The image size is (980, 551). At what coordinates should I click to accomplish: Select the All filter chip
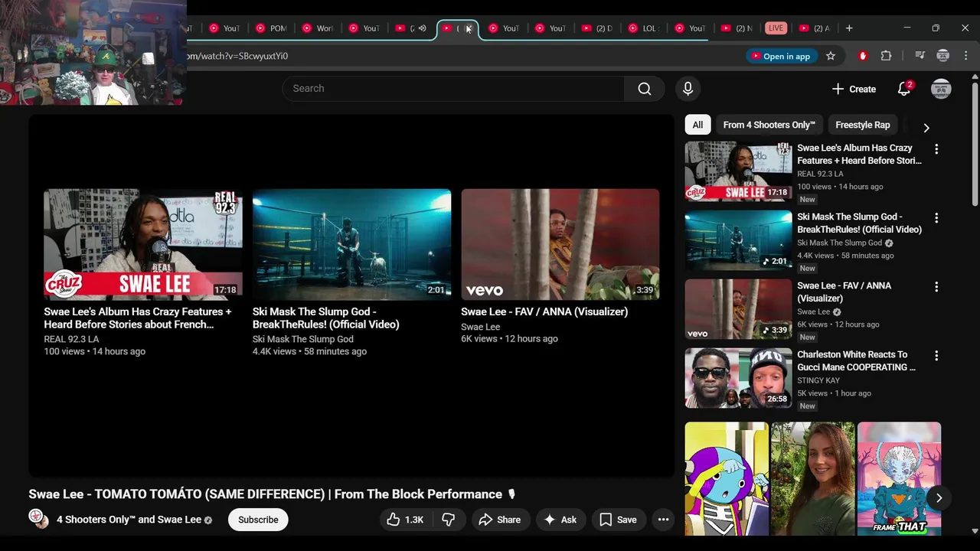pos(697,125)
